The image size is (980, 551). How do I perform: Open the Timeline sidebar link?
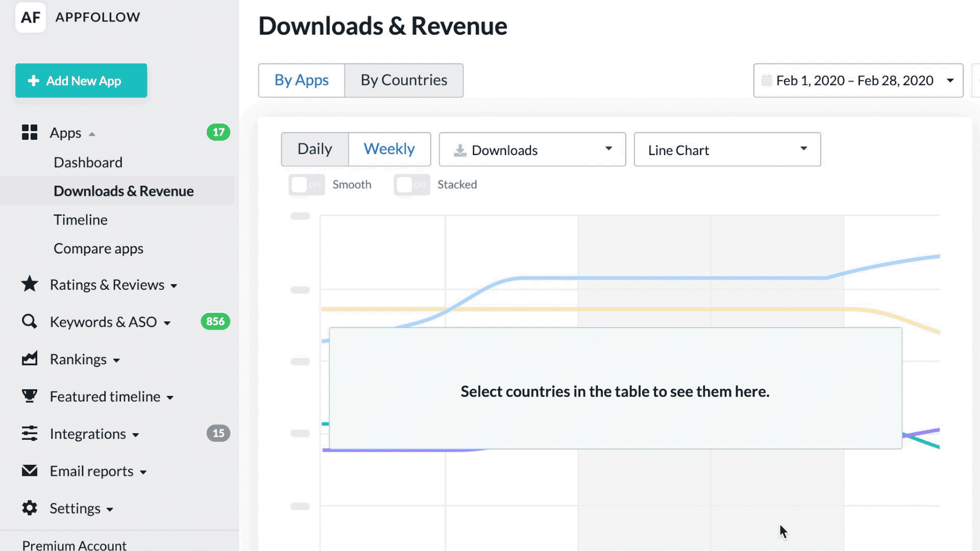pos(81,220)
